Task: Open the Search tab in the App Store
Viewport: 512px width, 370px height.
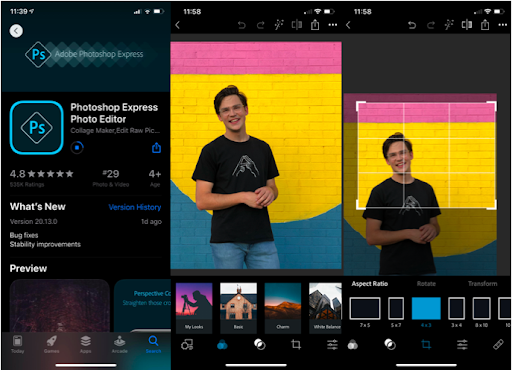Action: coord(153,344)
